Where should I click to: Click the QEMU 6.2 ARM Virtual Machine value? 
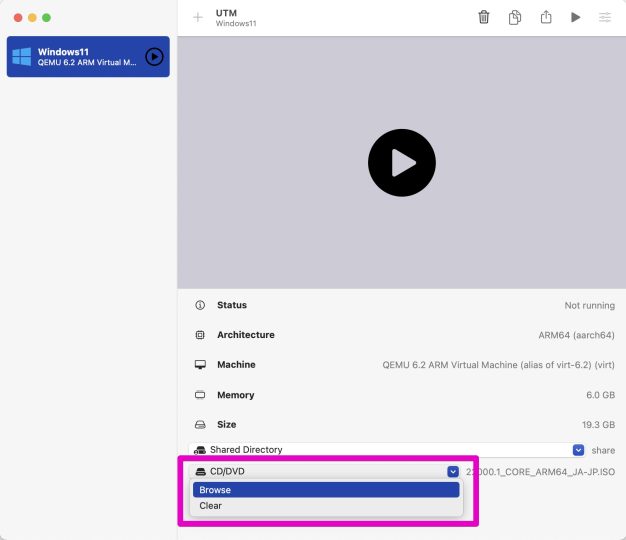[498, 365]
